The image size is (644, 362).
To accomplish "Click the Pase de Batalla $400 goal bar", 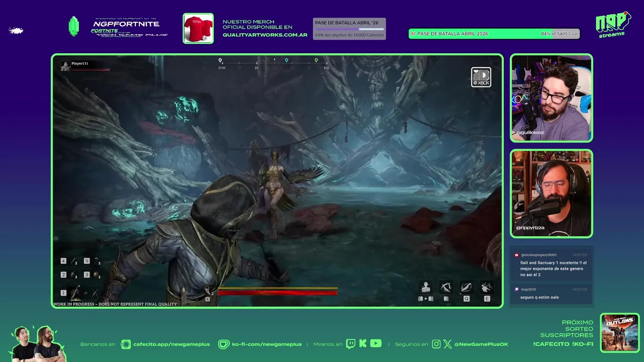I will coord(494,34).
